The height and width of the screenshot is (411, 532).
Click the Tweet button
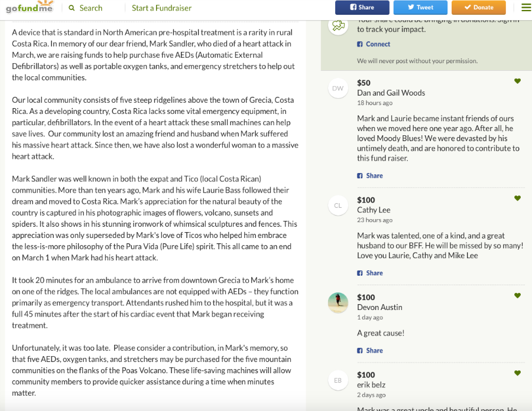coord(420,8)
